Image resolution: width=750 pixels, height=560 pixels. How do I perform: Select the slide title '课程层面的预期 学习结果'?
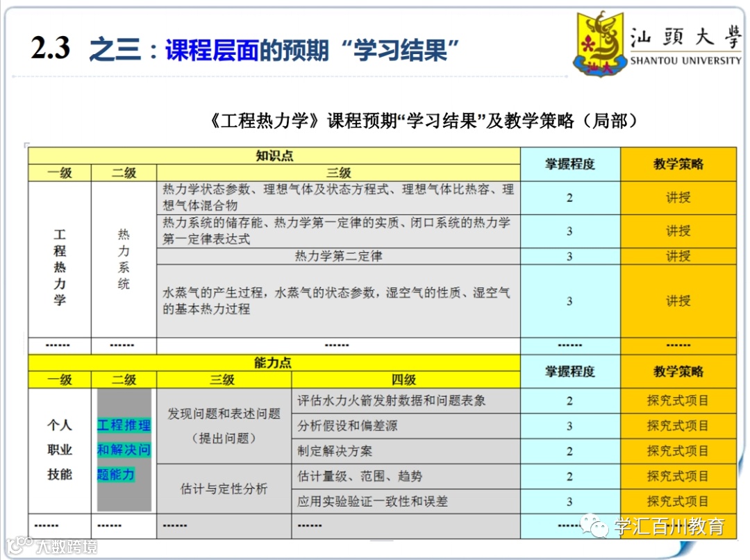pos(311,50)
